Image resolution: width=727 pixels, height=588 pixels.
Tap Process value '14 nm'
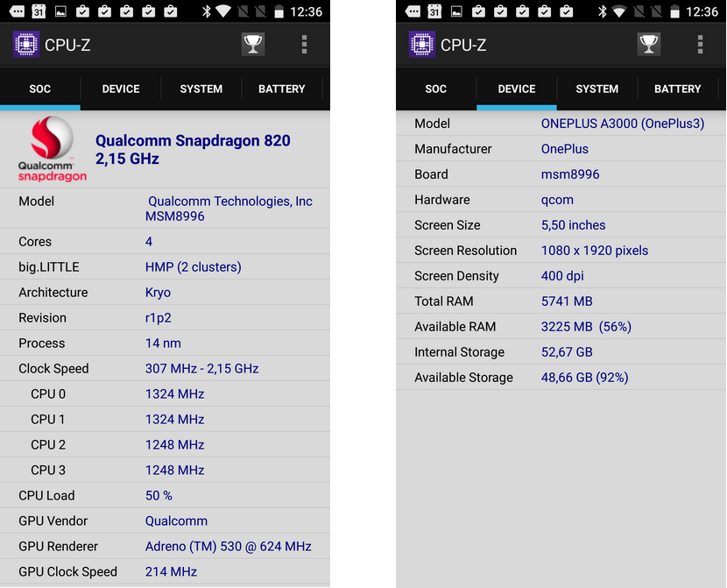163,344
